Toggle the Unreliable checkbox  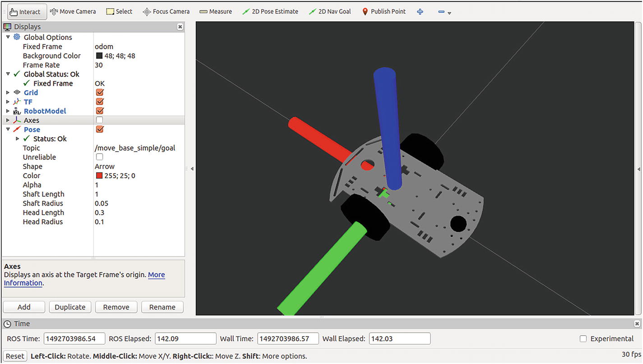[100, 157]
